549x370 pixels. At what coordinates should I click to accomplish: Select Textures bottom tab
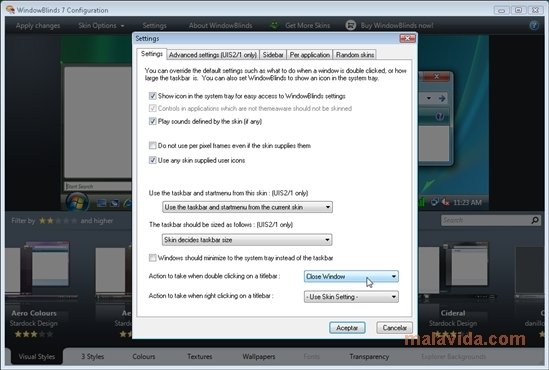tap(200, 357)
